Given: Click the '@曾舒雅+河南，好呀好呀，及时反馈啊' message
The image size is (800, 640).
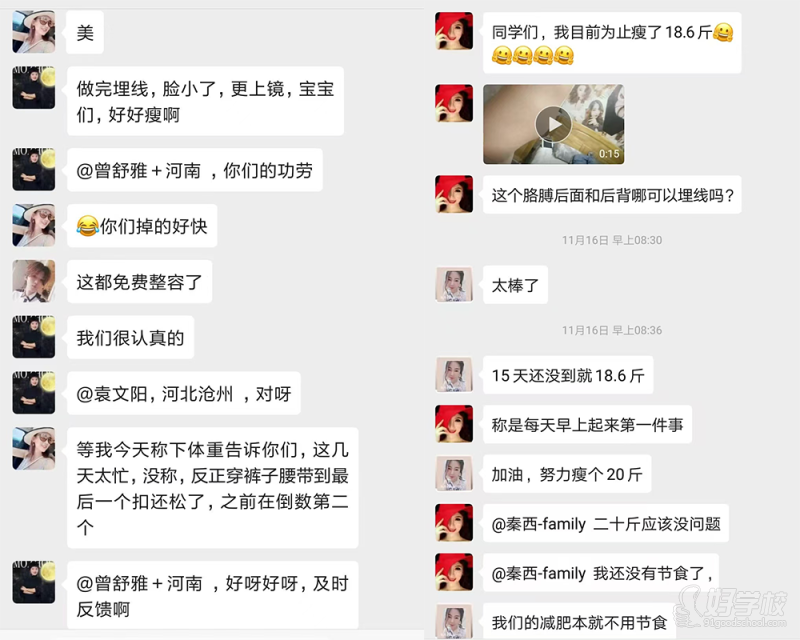Looking at the screenshot, I should [212, 595].
